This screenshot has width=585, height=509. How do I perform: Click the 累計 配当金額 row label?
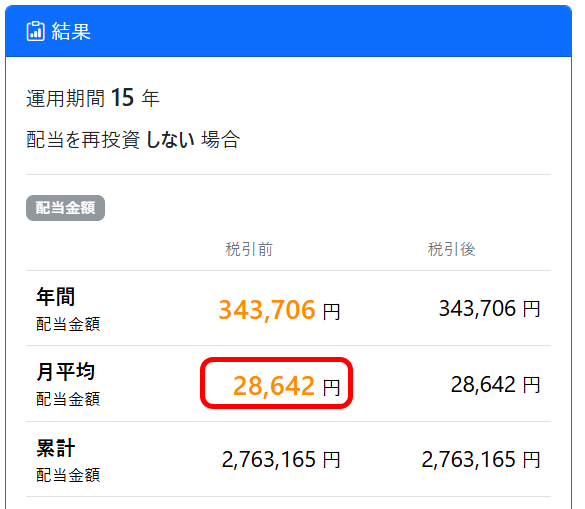[x=68, y=460]
